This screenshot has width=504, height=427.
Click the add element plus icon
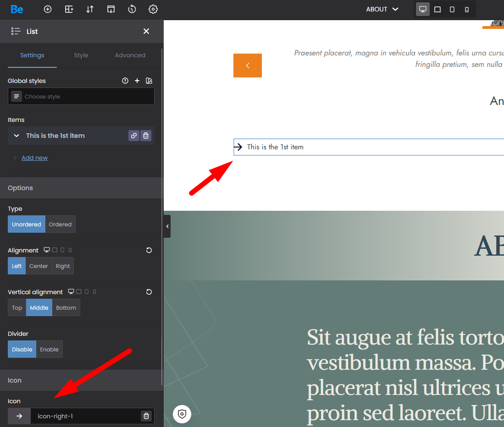coord(48,9)
